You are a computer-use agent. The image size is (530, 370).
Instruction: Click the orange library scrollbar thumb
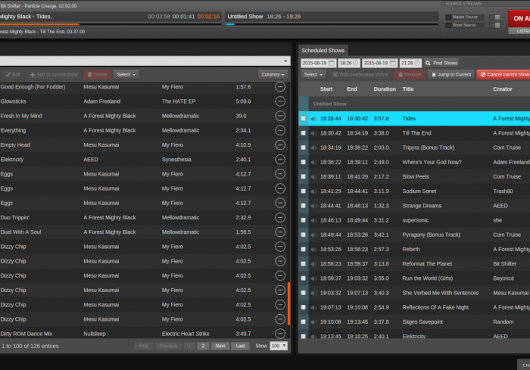pyautogui.click(x=289, y=304)
